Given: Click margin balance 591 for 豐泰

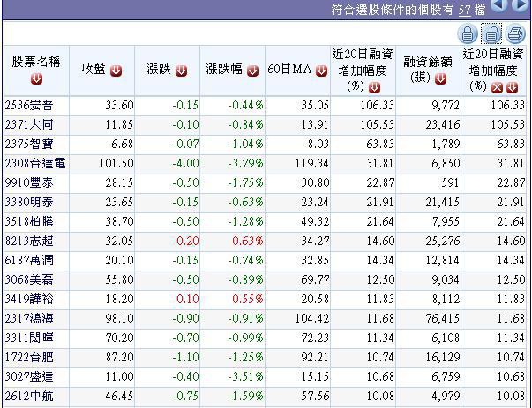Looking at the screenshot, I should [450, 183].
